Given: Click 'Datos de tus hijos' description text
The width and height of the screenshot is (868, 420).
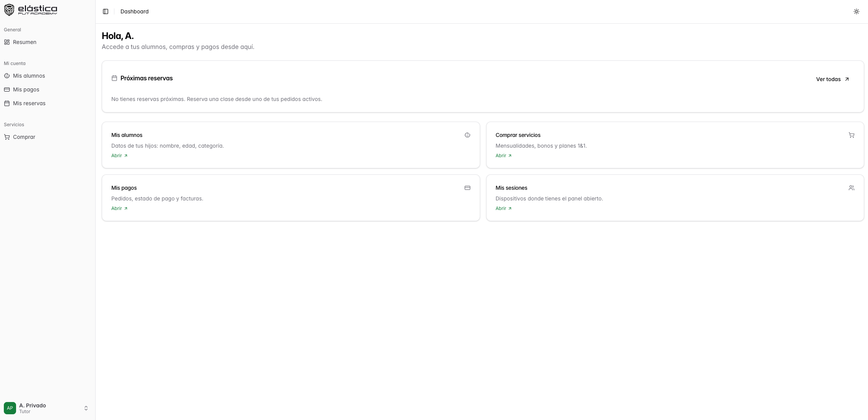Looking at the screenshot, I should pos(168,146).
